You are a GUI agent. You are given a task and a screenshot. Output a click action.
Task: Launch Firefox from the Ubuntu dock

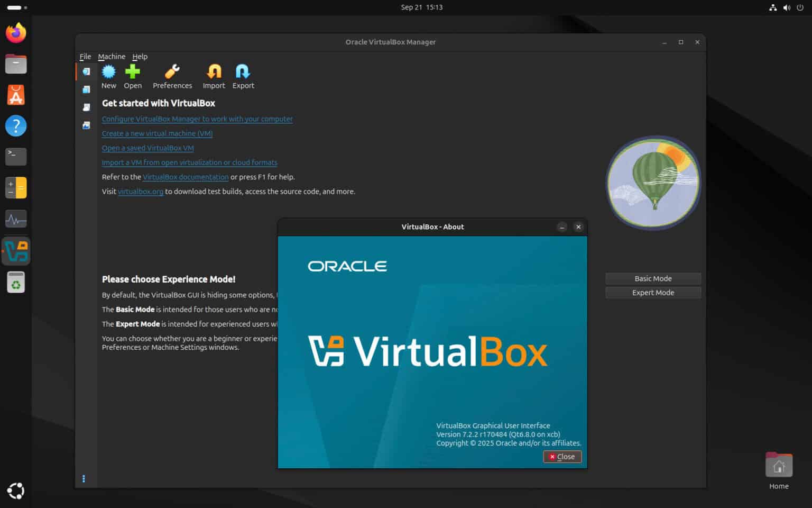(16, 33)
